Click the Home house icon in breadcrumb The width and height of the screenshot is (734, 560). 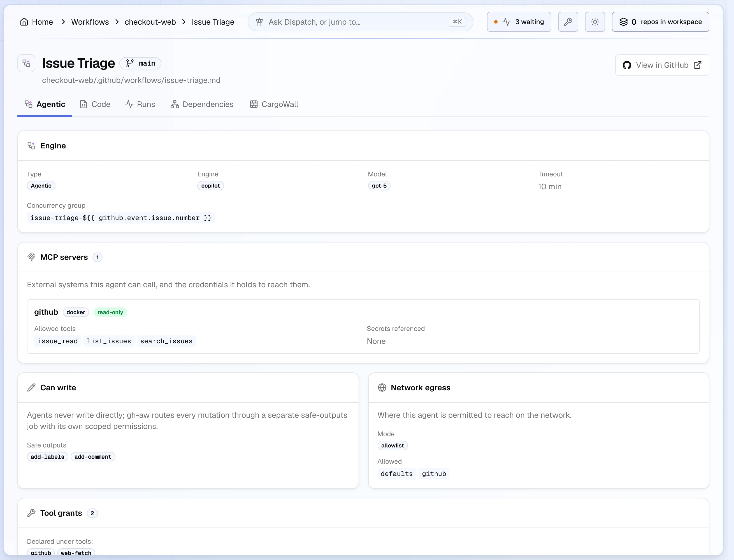tap(24, 22)
